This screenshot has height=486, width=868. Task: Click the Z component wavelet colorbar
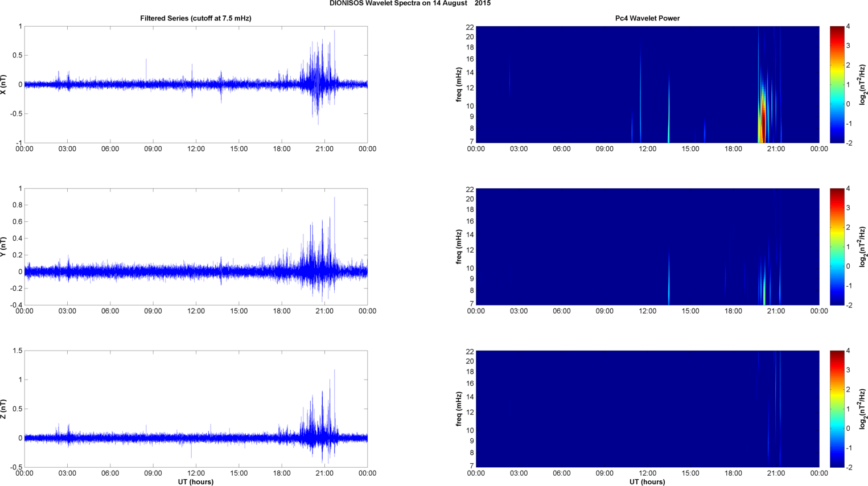click(837, 409)
